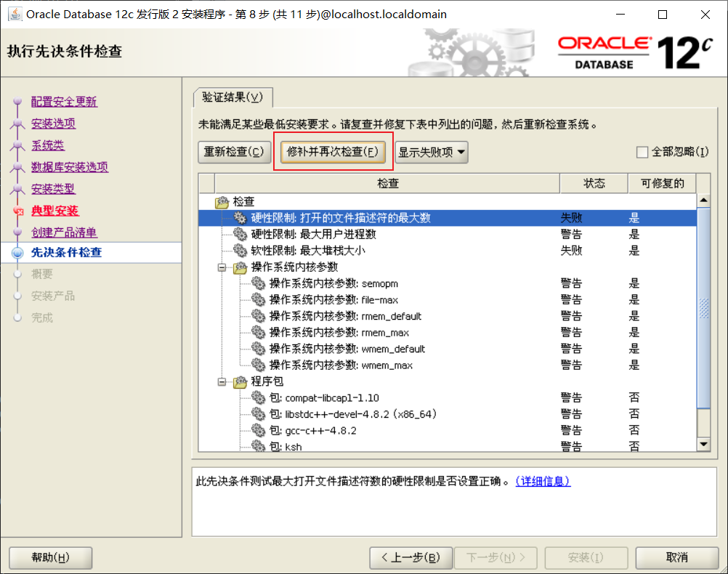Click the gear icon beside 硬性限制: 最大用户进程数

click(x=240, y=234)
